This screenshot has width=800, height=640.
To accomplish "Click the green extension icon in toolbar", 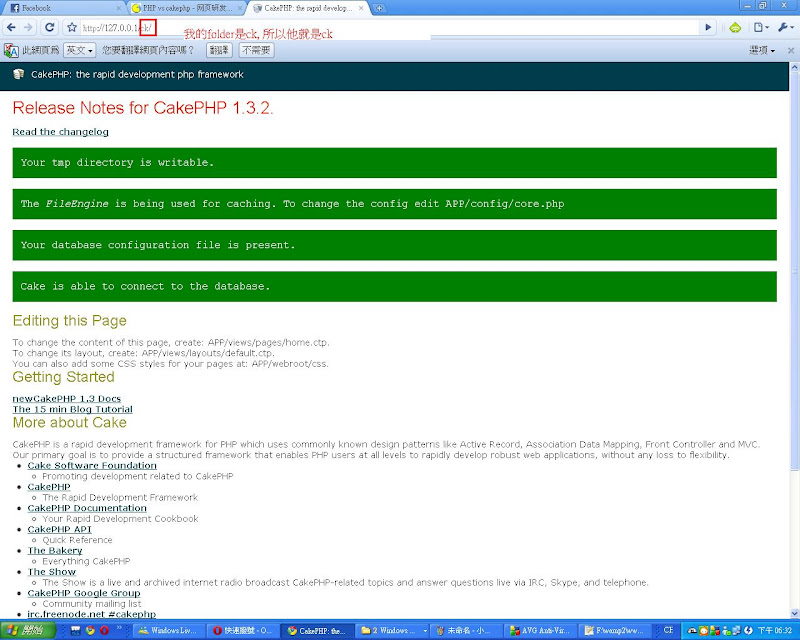I will (735, 28).
